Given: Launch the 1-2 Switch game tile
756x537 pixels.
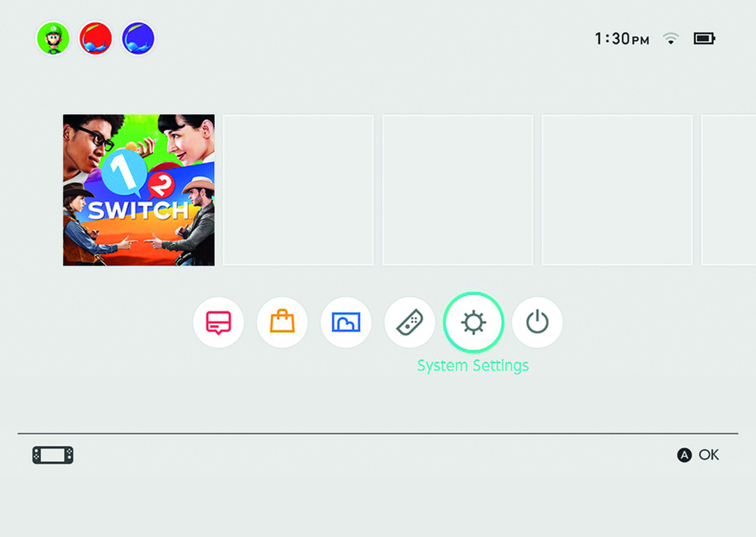Looking at the screenshot, I should (x=139, y=190).
